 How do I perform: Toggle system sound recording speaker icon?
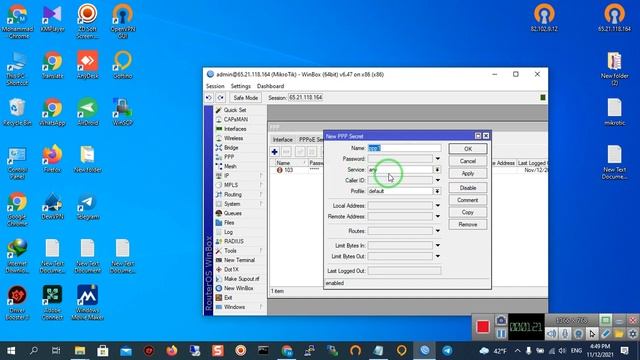(552, 334)
